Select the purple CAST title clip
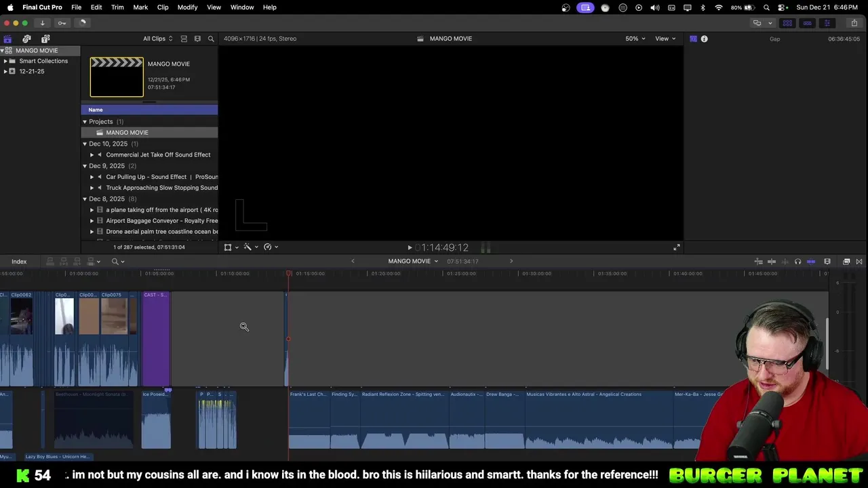The height and width of the screenshot is (488, 868). (156, 338)
